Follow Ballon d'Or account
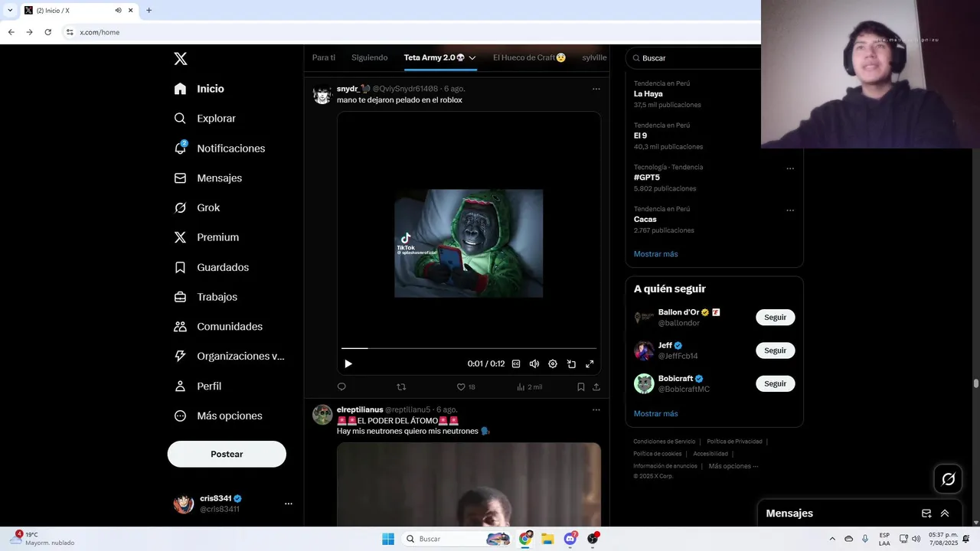This screenshot has width=980, height=551. coord(775,318)
